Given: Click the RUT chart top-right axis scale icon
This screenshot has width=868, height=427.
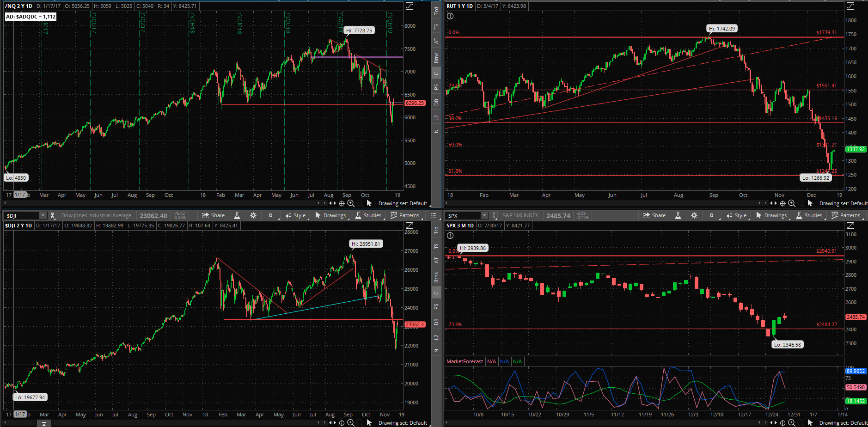Looking at the screenshot, I should [x=850, y=6].
